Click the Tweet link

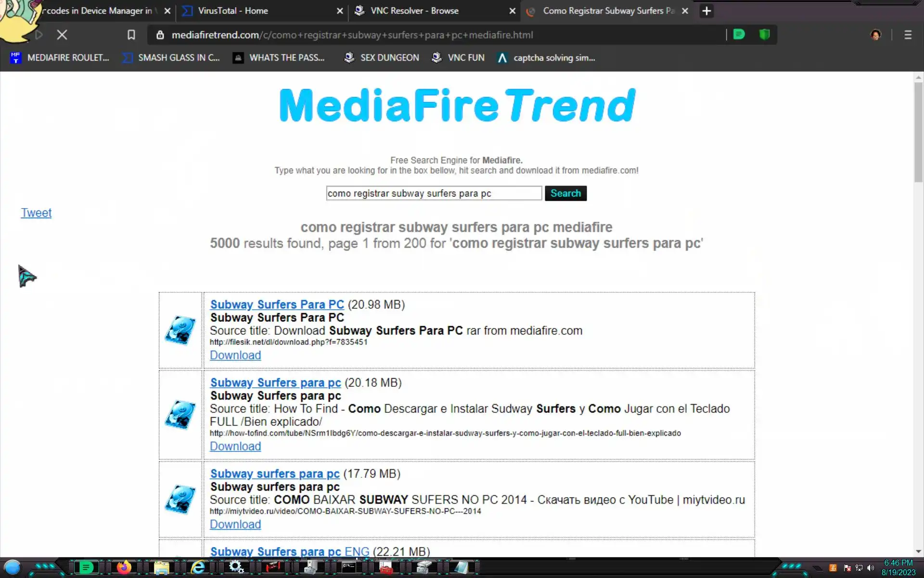pyautogui.click(x=36, y=212)
